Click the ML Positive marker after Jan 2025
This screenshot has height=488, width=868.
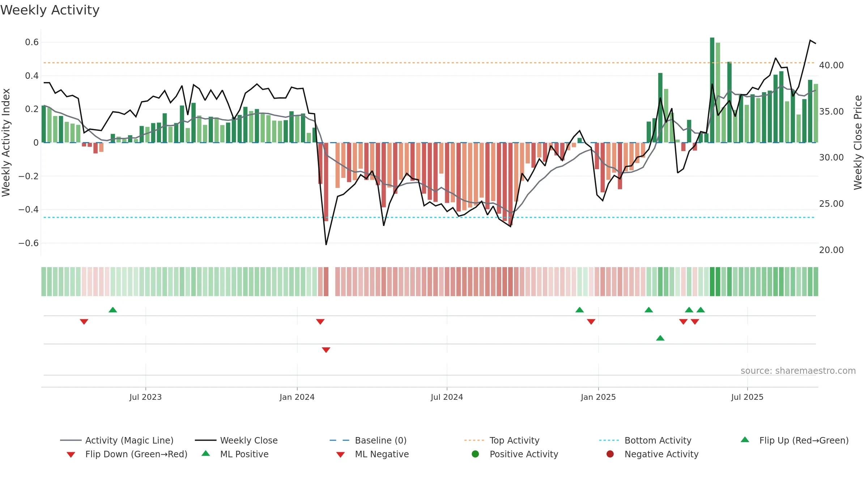(x=660, y=338)
